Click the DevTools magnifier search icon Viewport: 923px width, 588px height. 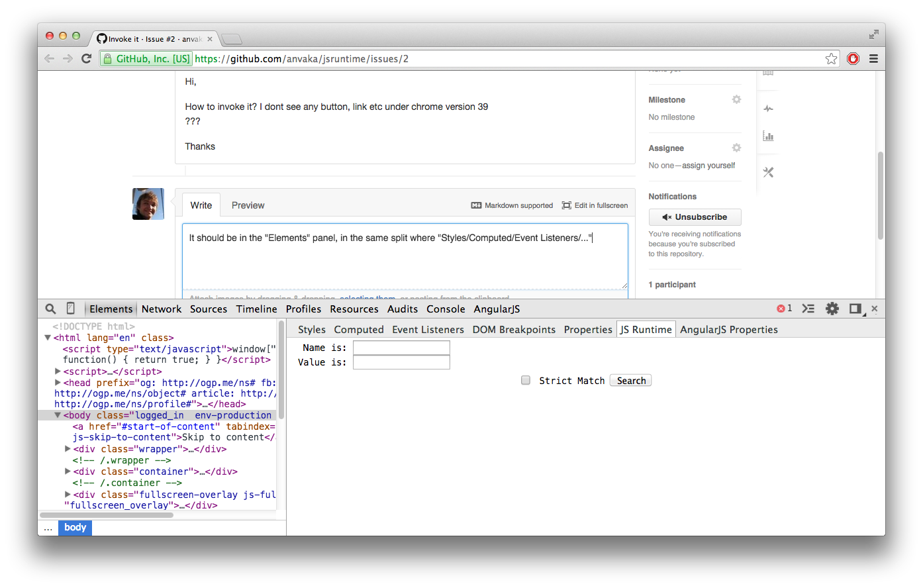(x=50, y=309)
